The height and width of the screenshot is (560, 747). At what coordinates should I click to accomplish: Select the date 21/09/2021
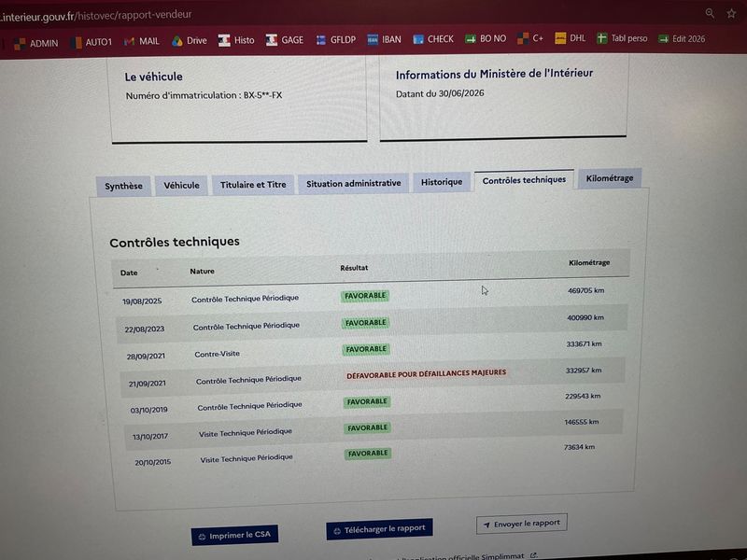pos(148,384)
